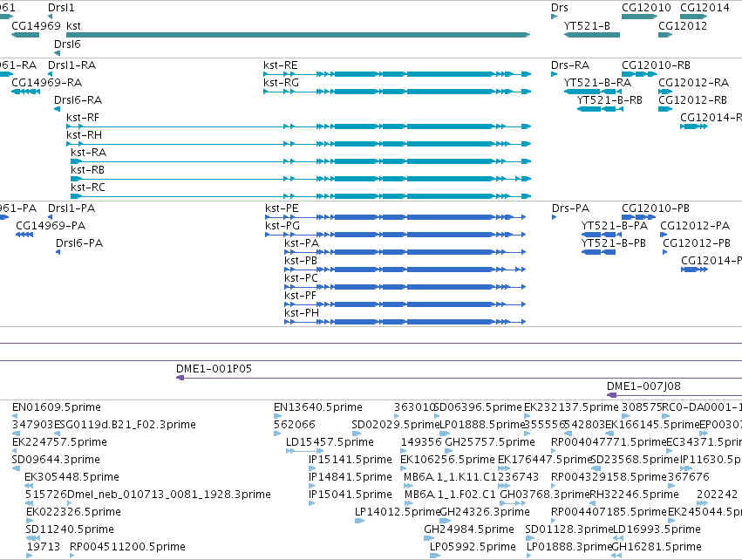742x560 pixels.
Task: Click the SD11240.5prime EST label
Action: [x=70, y=529]
